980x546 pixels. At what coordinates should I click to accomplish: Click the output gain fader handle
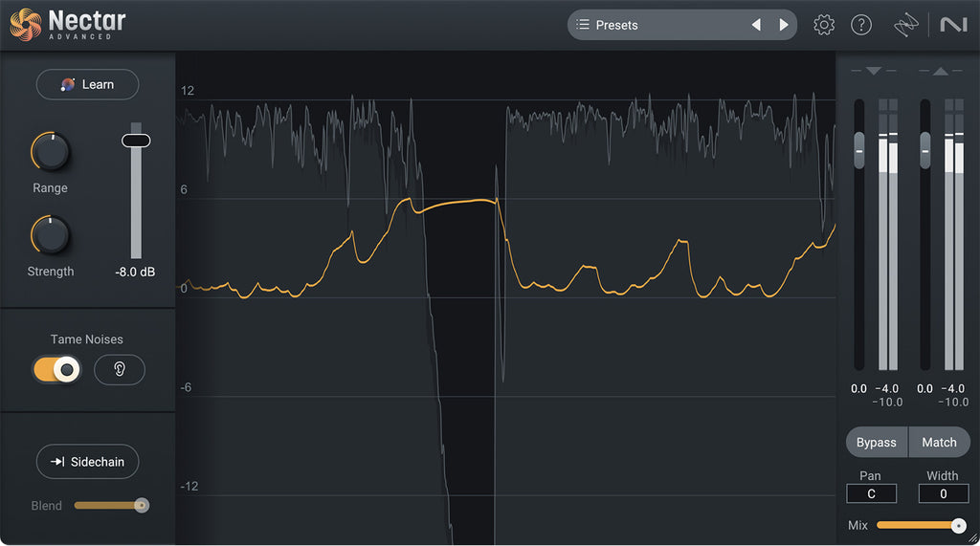(x=925, y=150)
